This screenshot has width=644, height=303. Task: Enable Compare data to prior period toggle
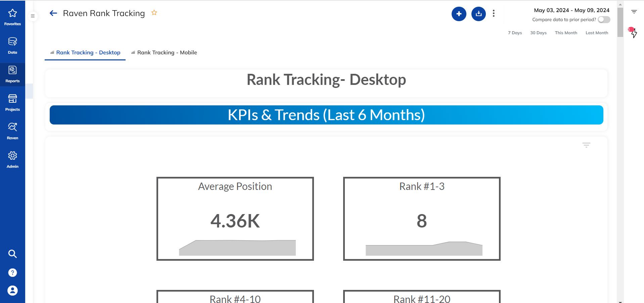pos(604,19)
